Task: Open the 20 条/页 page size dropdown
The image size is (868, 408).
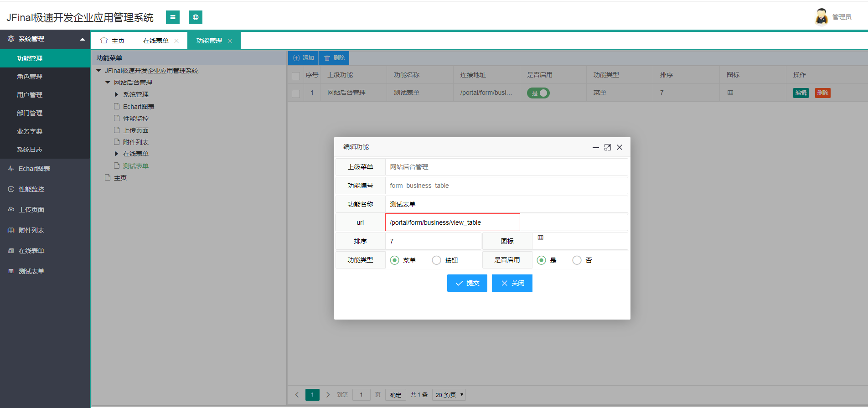Action: pyautogui.click(x=449, y=395)
